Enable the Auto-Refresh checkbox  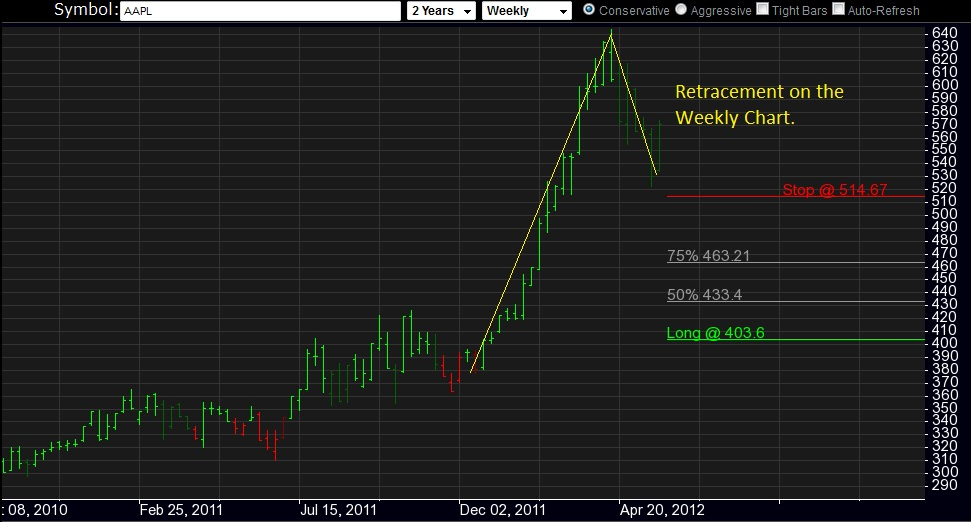click(838, 9)
